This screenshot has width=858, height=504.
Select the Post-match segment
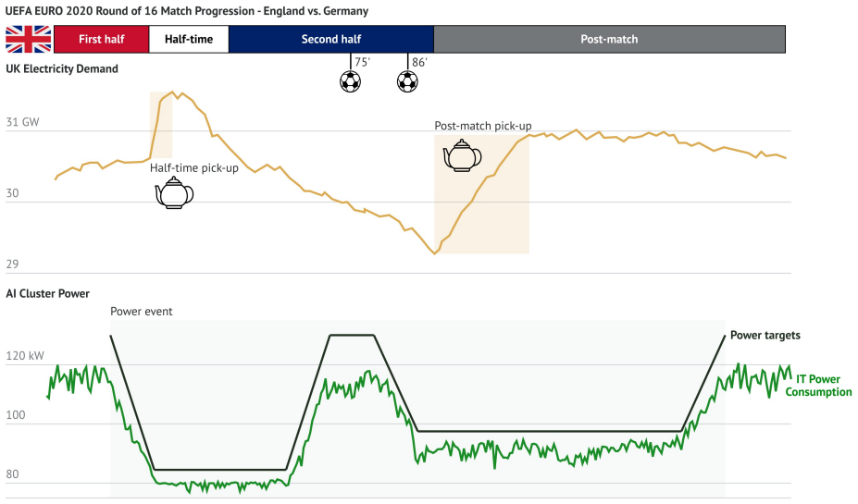pyautogui.click(x=610, y=40)
